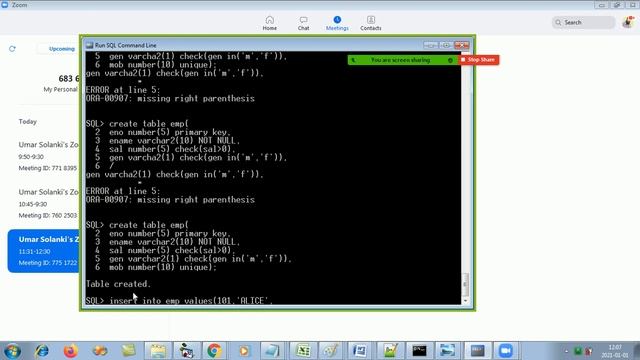Click 'ORA-00907: missing right parenthesis' lowest message
This screenshot has width=640, height=360.
click(170, 200)
